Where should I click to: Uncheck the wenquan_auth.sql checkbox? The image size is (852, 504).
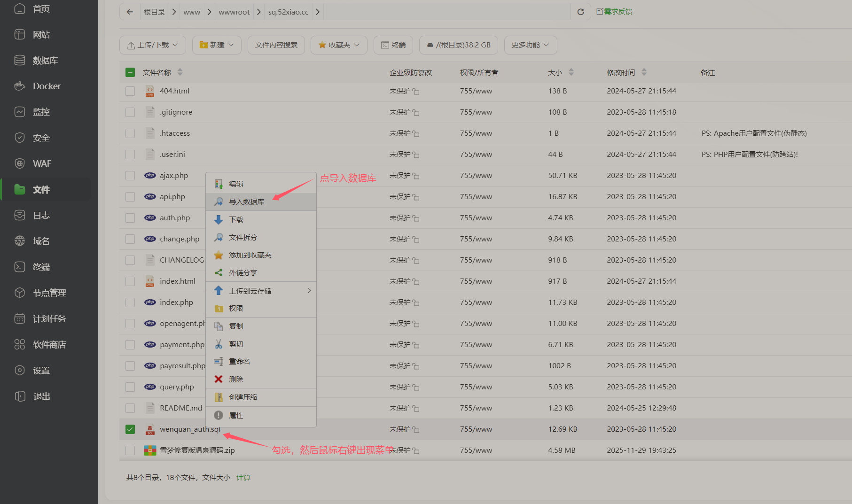pos(130,429)
